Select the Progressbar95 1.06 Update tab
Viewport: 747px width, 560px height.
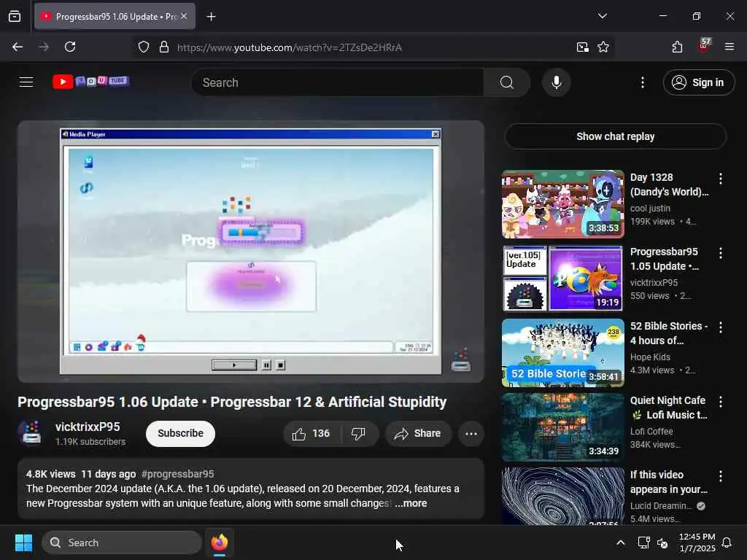click(x=115, y=16)
